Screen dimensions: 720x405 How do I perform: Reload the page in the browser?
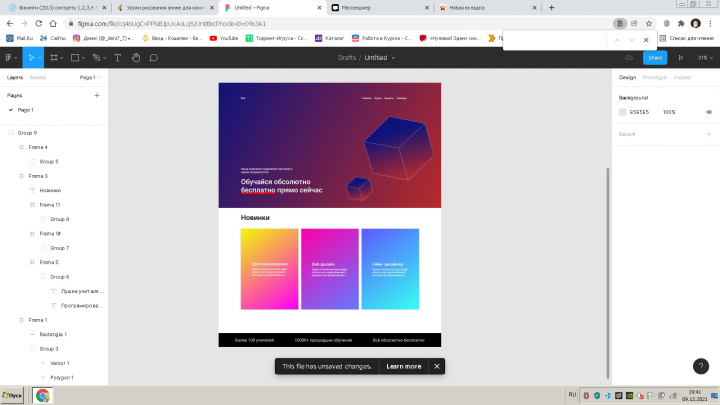(39, 23)
